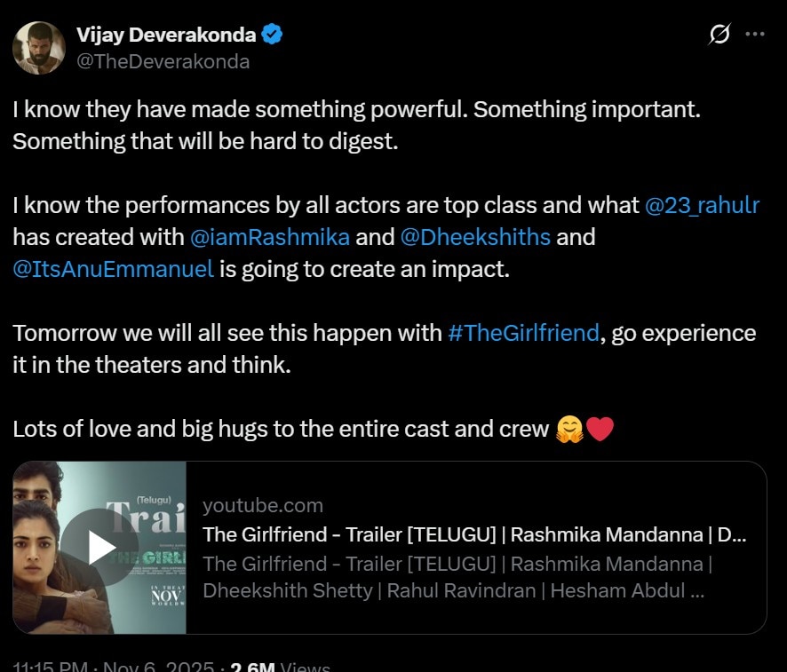Click the hugging face emoji

tap(568, 430)
